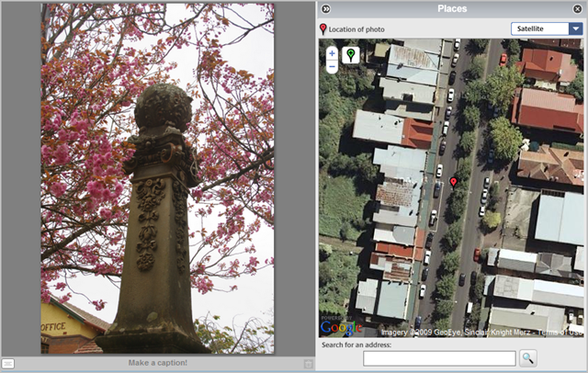
Task: Click the stone pillar photo
Action: 157,179
